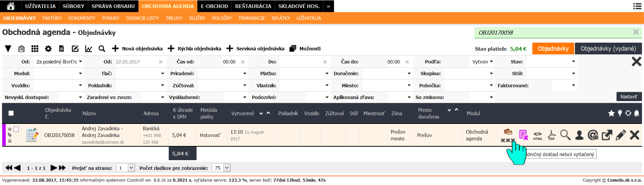Viewport: 644px width, 185px height.
Task: Click the email send icon in order row
Action: click(x=593, y=135)
